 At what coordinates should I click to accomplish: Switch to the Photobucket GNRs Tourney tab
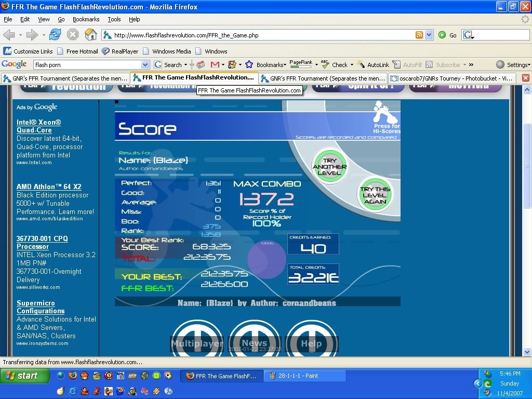(x=451, y=78)
